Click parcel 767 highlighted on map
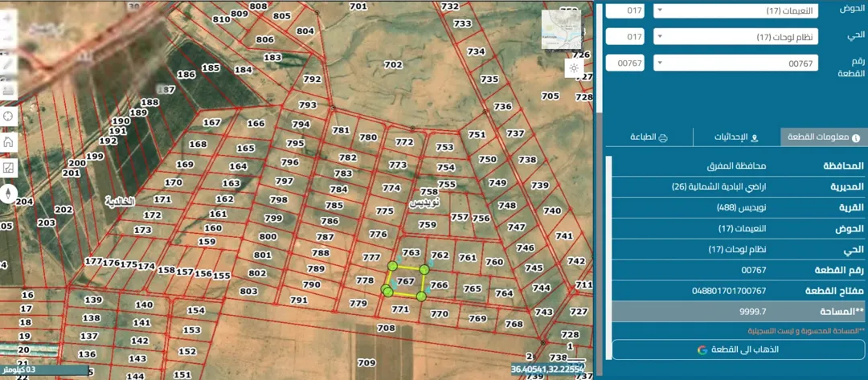868x380 pixels. [x=406, y=282]
